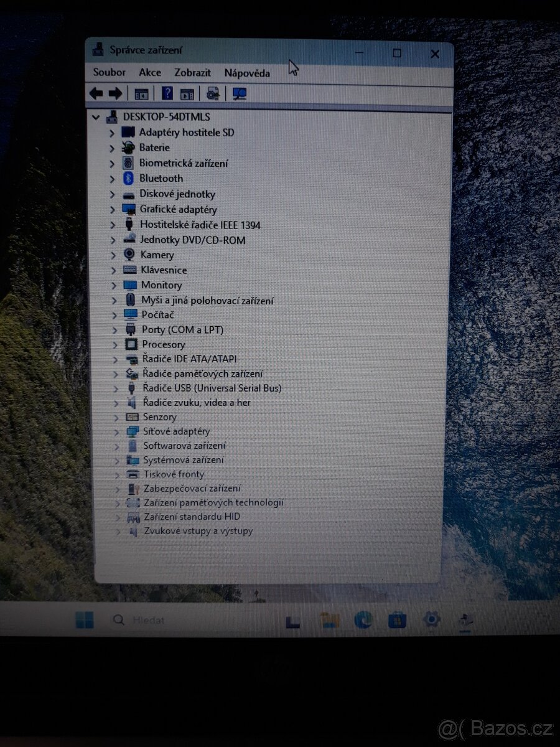Screen dimensions: 560x747
Task: Select the Bluetooth device category icon
Action: (x=128, y=178)
